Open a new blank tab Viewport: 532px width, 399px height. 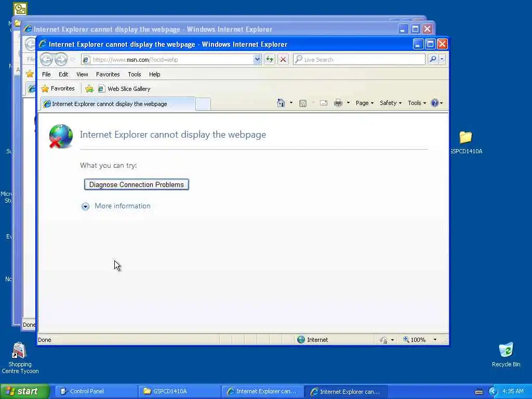[x=203, y=104]
